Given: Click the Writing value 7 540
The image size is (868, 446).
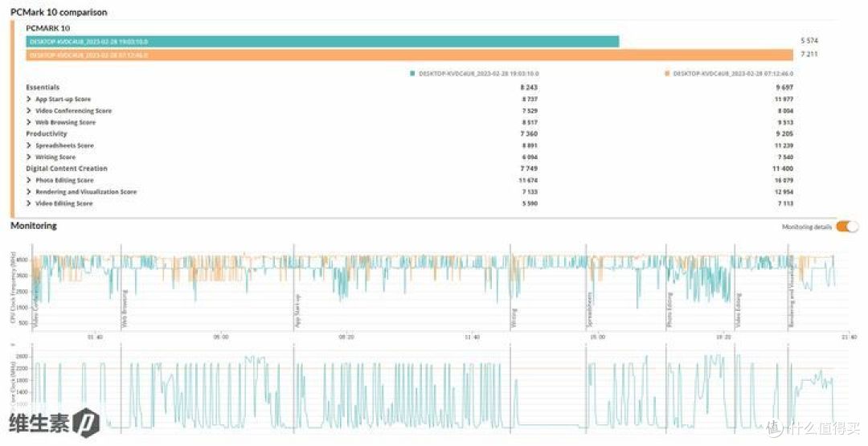Looking at the screenshot, I should [x=785, y=158].
